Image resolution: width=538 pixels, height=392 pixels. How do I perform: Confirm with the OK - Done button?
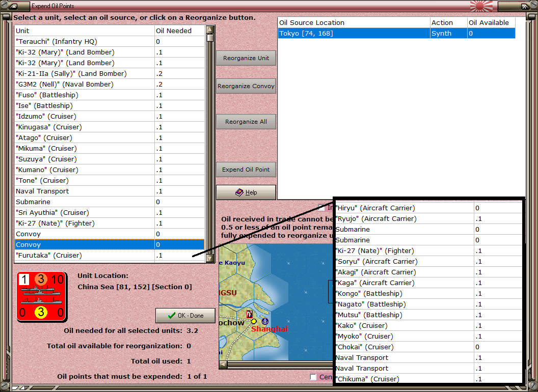pyautogui.click(x=185, y=316)
